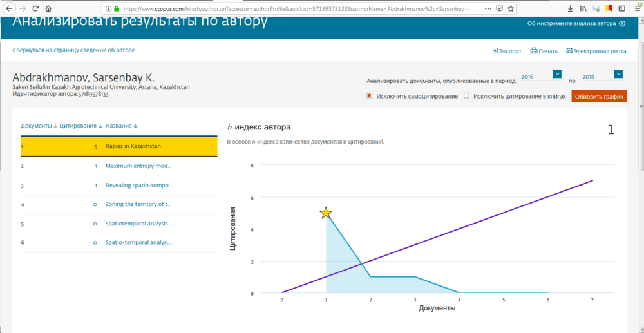
Task: Click the mail extension icon in toolbar
Action: 596,8
